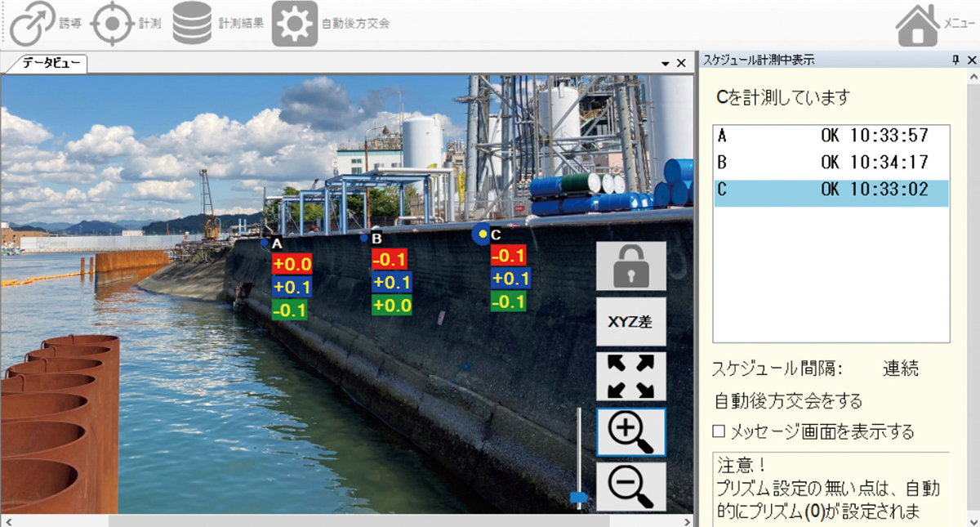Select row A in schedule list
The width and height of the screenshot is (980, 527).
click(x=831, y=136)
